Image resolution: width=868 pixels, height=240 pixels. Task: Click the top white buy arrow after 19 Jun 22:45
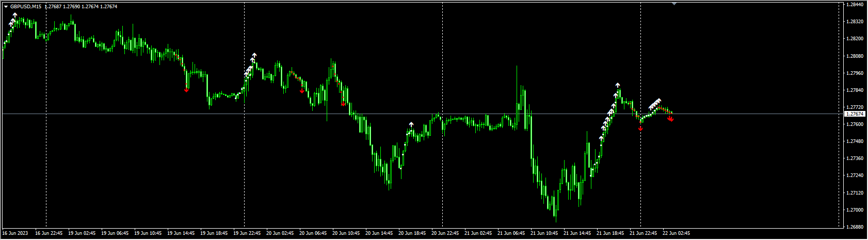(x=254, y=55)
